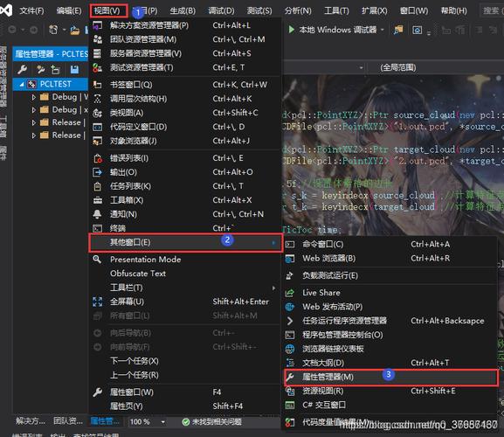Click the save icon in 属性管理器 toolbar

point(74,69)
